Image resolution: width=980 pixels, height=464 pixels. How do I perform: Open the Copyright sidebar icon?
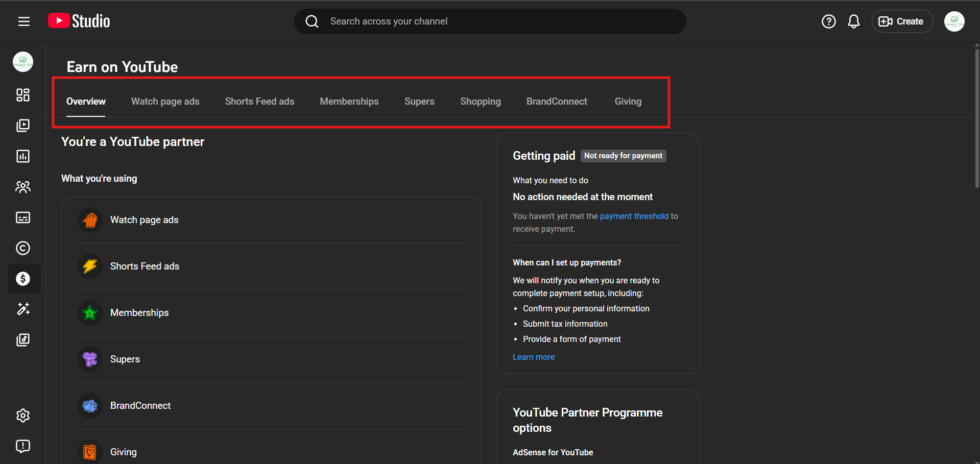[23, 248]
